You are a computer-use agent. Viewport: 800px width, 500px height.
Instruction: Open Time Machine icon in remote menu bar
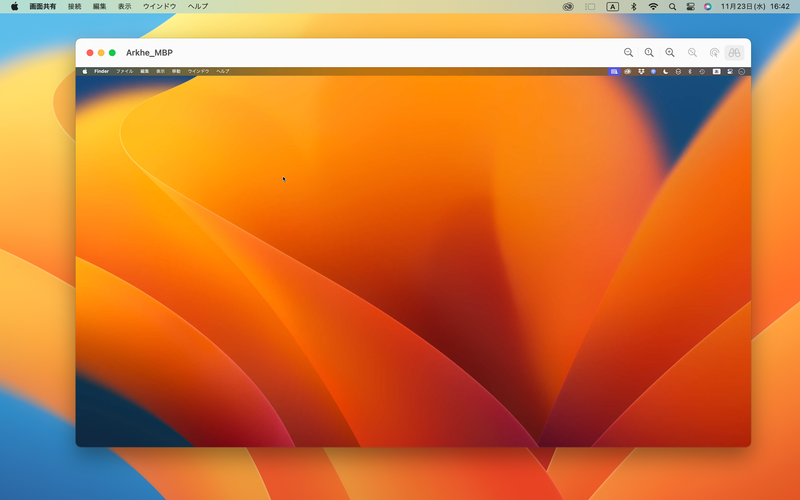click(702, 71)
